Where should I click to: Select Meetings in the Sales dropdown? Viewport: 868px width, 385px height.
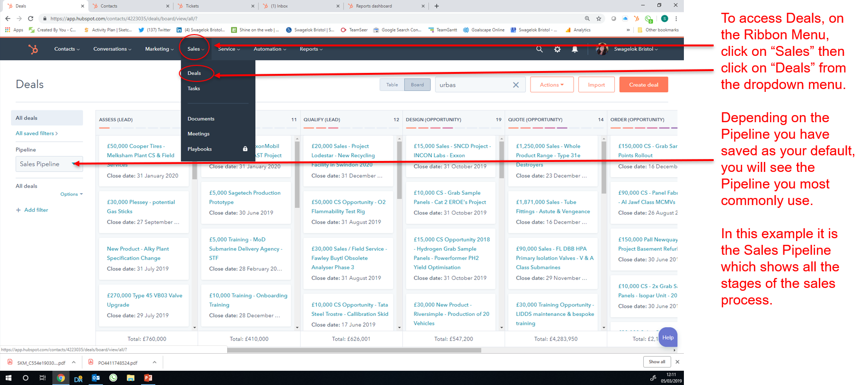click(x=198, y=134)
